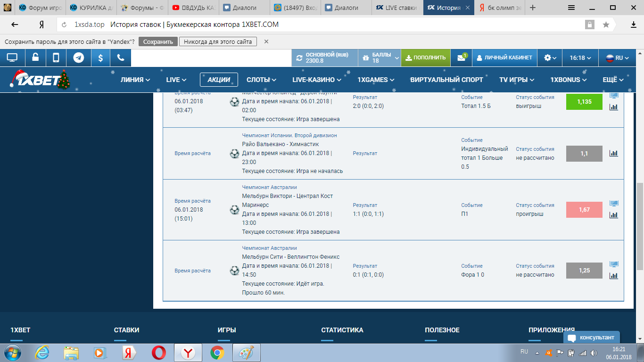The height and width of the screenshot is (362, 644).
Task: Open the settings gear dropdown
Action: [x=550, y=58]
